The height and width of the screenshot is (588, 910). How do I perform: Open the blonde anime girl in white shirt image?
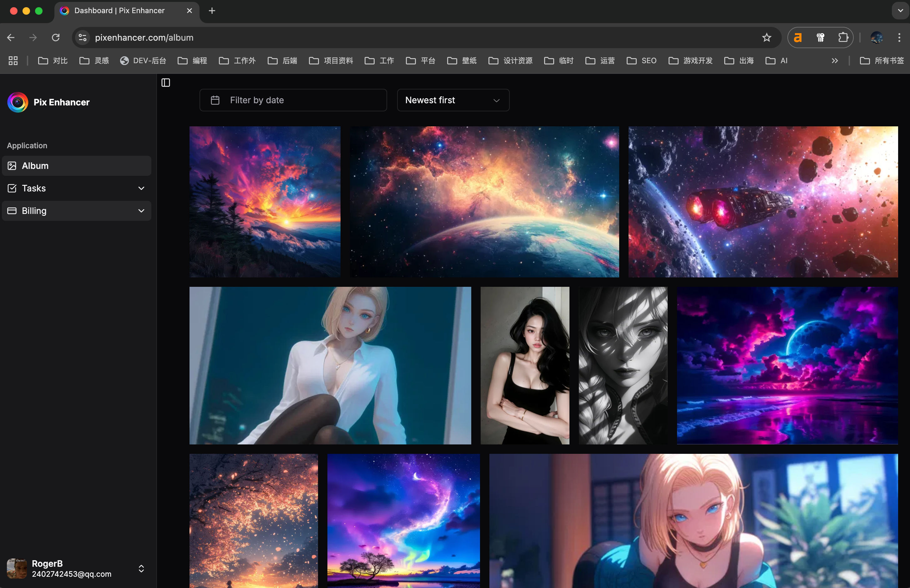pos(330,365)
